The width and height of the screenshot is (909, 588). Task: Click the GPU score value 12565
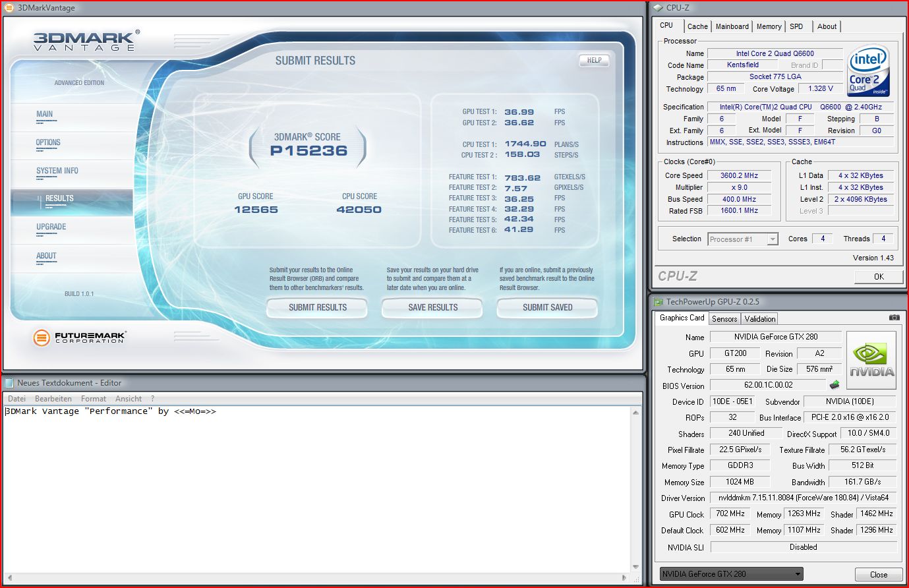(256, 210)
